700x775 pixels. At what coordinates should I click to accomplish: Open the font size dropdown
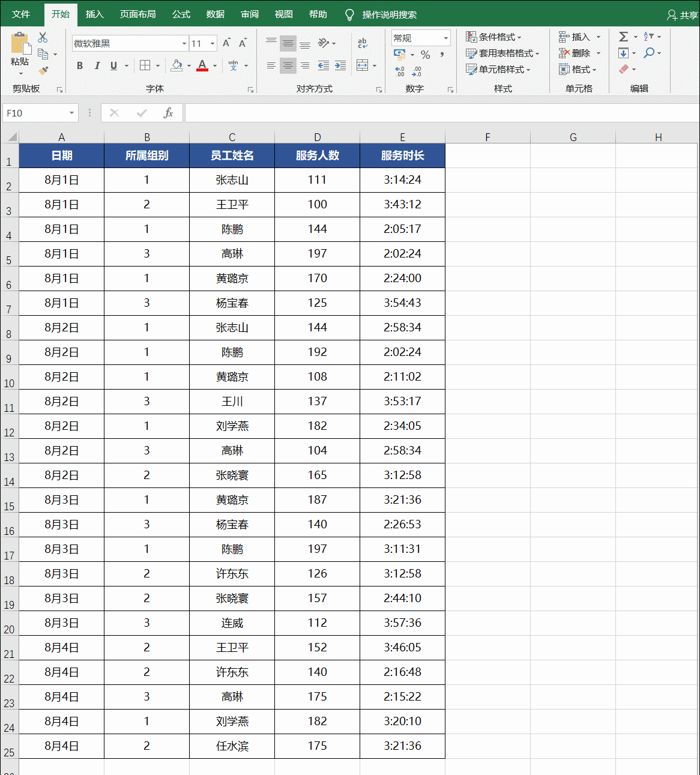click(x=213, y=43)
